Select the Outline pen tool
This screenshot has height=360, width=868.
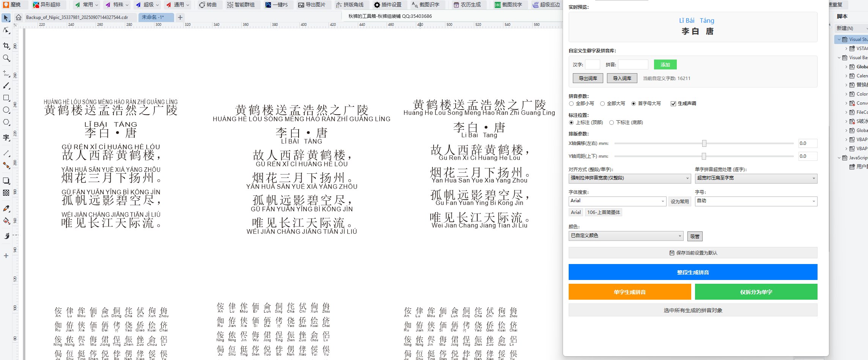click(x=6, y=236)
